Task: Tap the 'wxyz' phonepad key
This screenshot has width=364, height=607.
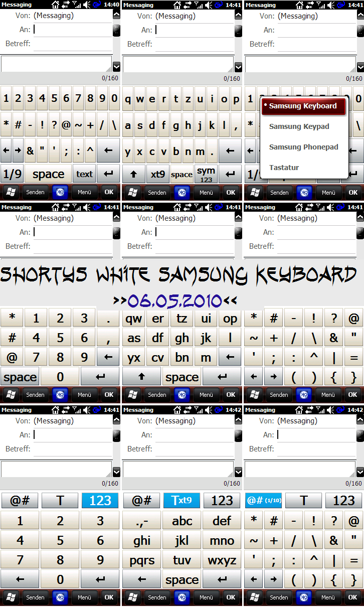Action: pyautogui.click(x=222, y=560)
